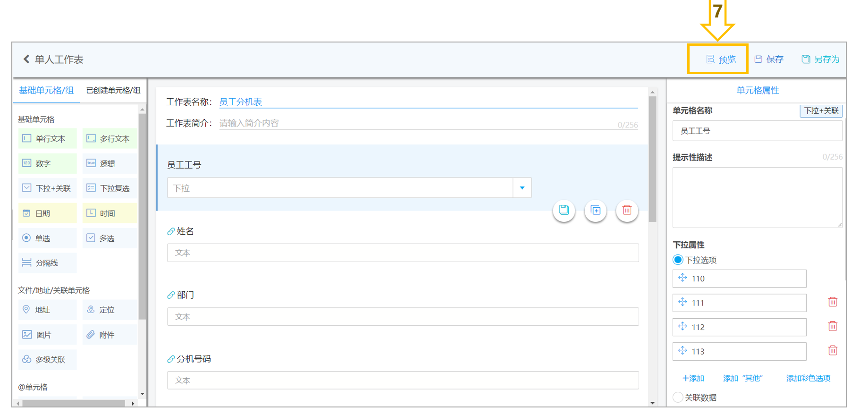Add a 下拉复选 cell
The image size is (868, 415).
click(110, 188)
